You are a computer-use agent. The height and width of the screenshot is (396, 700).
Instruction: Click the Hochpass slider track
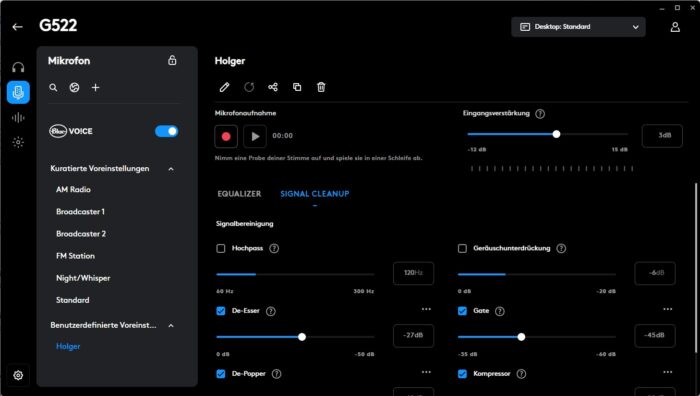[295, 275]
